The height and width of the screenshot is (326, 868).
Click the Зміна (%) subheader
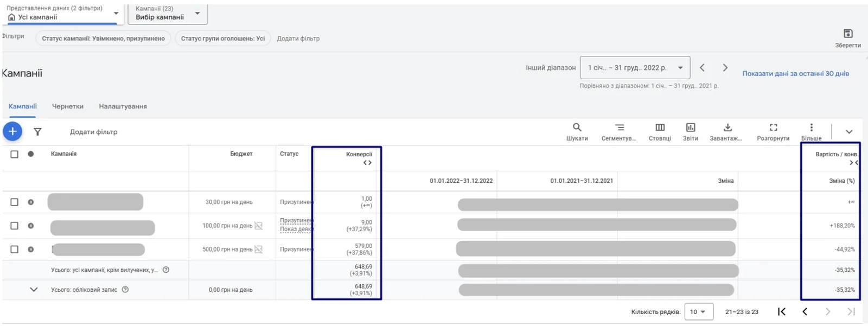coord(842,181)
